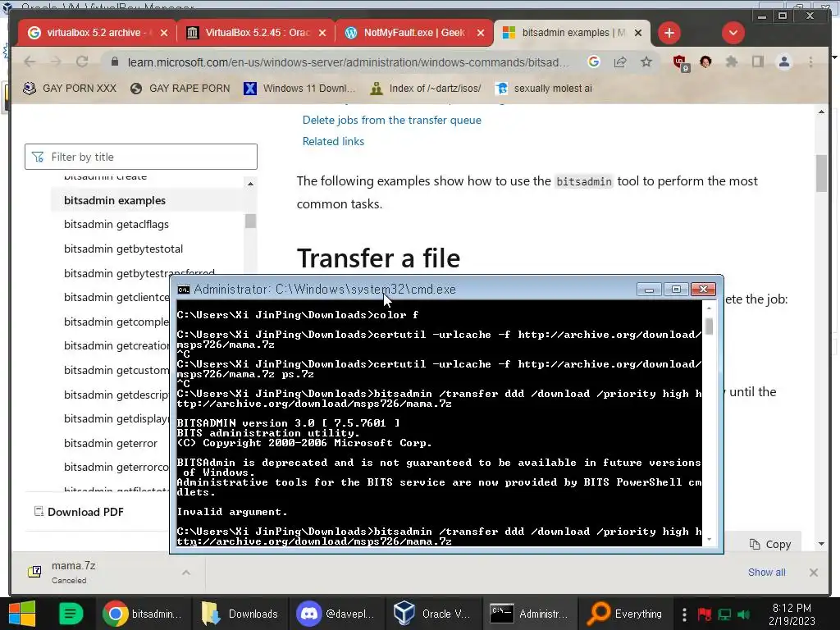Close the NotMyFault.exe tab
Image resolution: width=840 pixels, height=630 pixels.
(481, 33)
